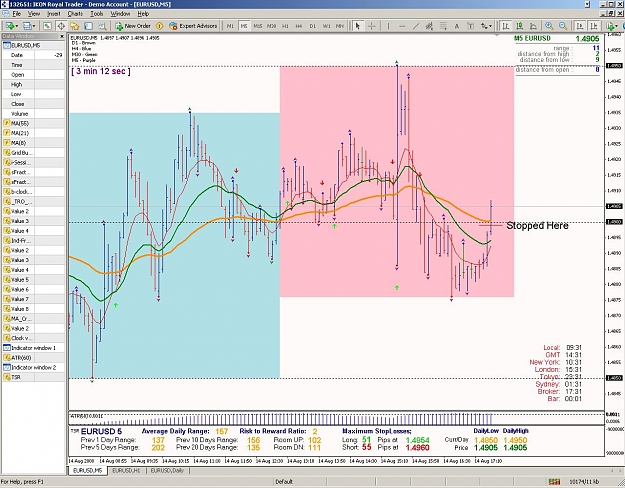
Task: Open the indicators list dropdown
Action: pyautogui.click(x=618, y=26)
